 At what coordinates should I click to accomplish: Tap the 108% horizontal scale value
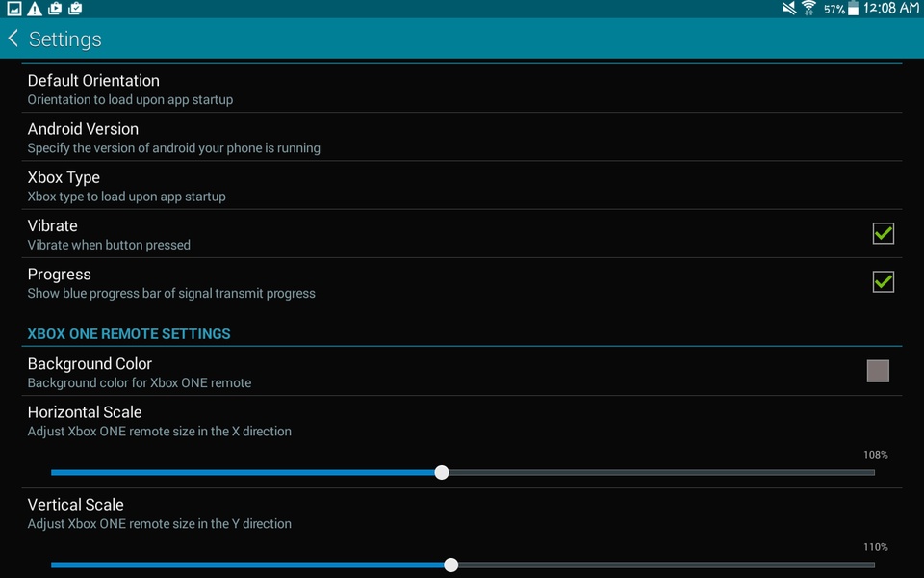point(875,455)
